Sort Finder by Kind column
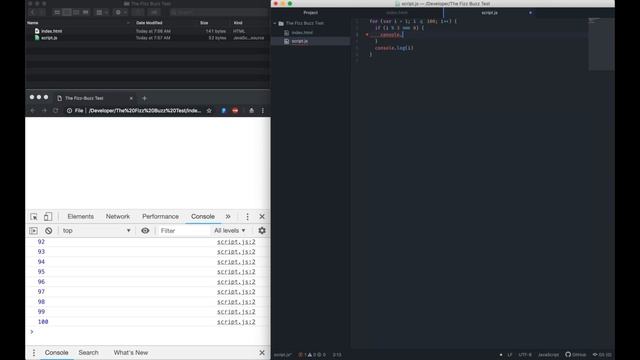The width and height of the screenshot is (640, 360). (238, 23)
